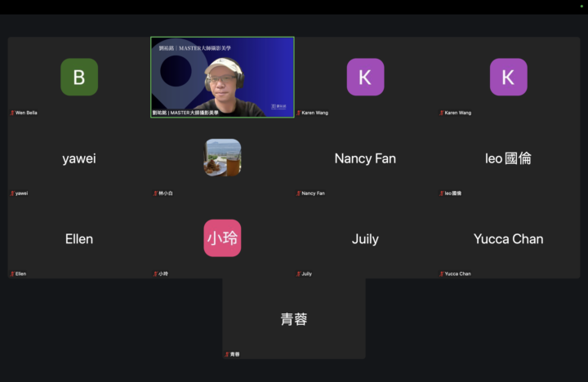Click the muted mic icon beside 青蓉 label

tap(227, 354)
